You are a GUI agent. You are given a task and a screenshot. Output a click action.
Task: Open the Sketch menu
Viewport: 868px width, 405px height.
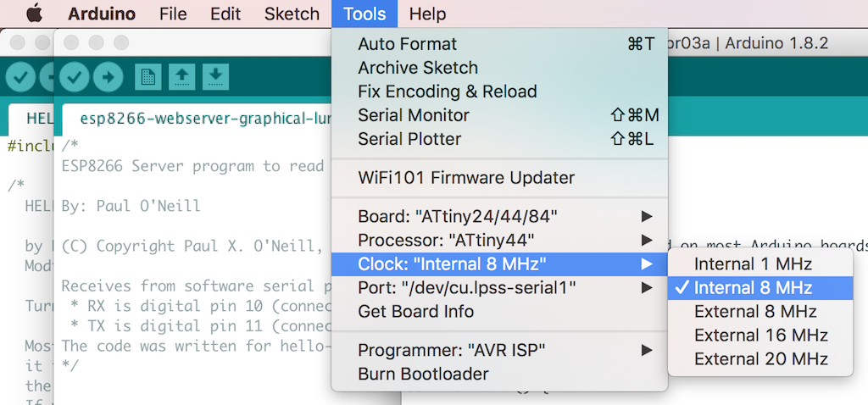(292, 14)
